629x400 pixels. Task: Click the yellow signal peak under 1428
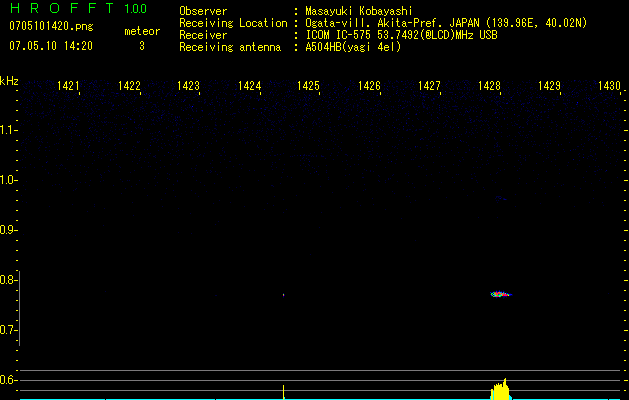[x=501, y=390]
